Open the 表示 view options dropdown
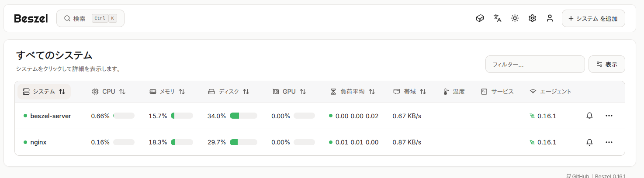Viewport: 644px width, 178px height. pos(606,64)
